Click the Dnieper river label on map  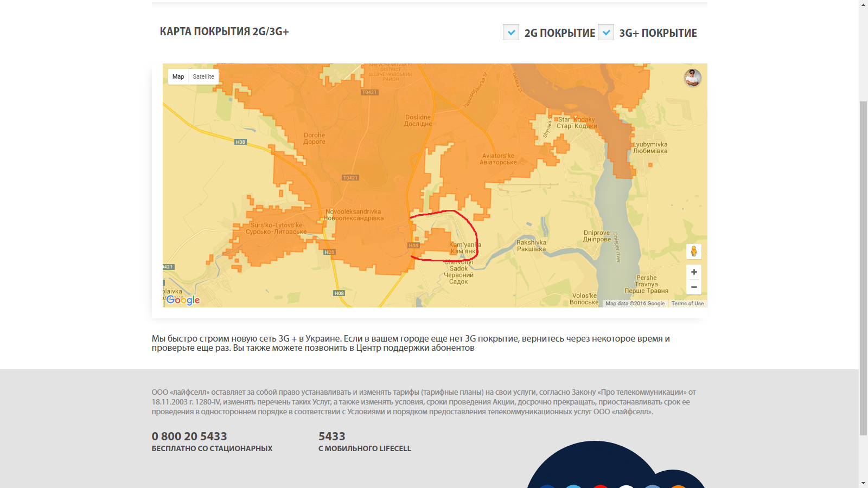[x=617, y=248]
